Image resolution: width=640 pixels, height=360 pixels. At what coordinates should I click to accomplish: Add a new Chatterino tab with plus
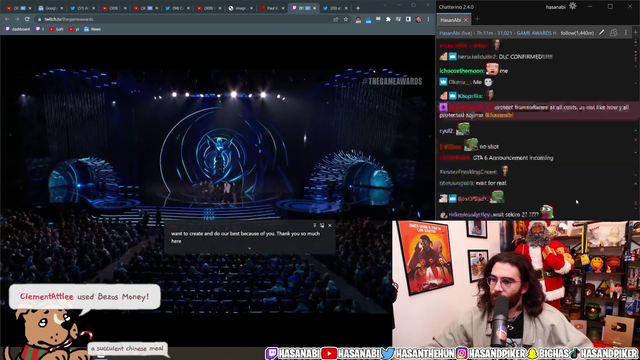[x=477, y=19]
